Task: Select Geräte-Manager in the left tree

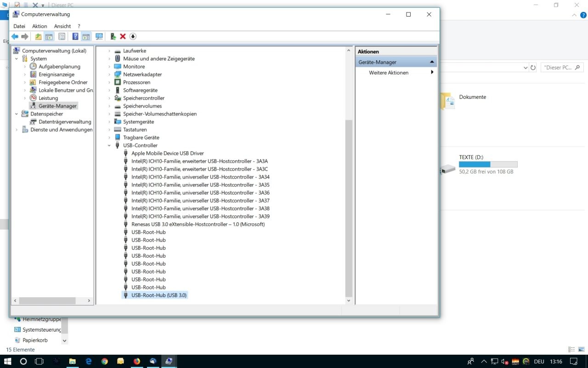Action: [57, 106]
